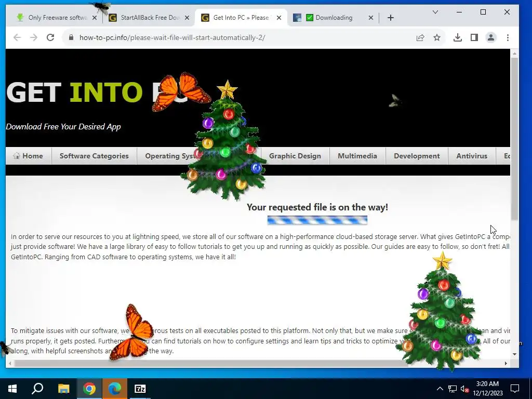The width and height of the screenshot is (532, 399).
Task: Close the Get Into PC tab
Action: (279, 18)
